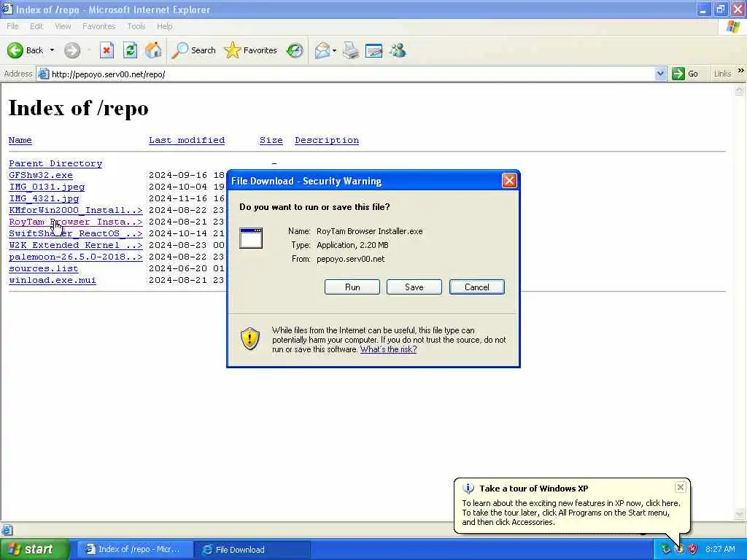Sort listing by Size column link
The width and height of the screenshot is (747, 560).
pos(271,140)
